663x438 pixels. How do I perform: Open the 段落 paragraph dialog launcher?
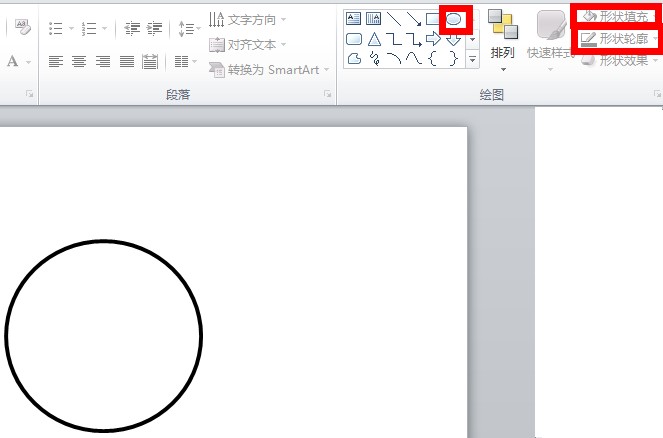click(x=327, y=94)
